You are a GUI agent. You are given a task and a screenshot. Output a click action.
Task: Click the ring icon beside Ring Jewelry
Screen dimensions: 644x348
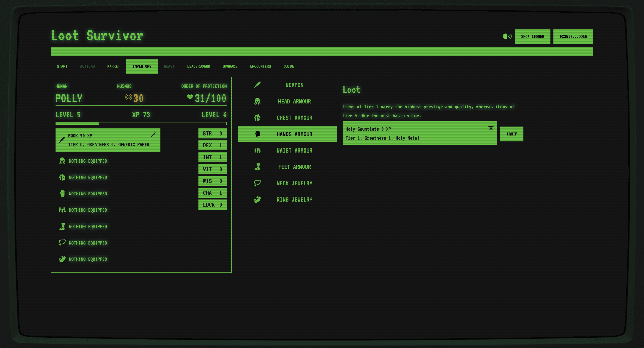point(257,199)
